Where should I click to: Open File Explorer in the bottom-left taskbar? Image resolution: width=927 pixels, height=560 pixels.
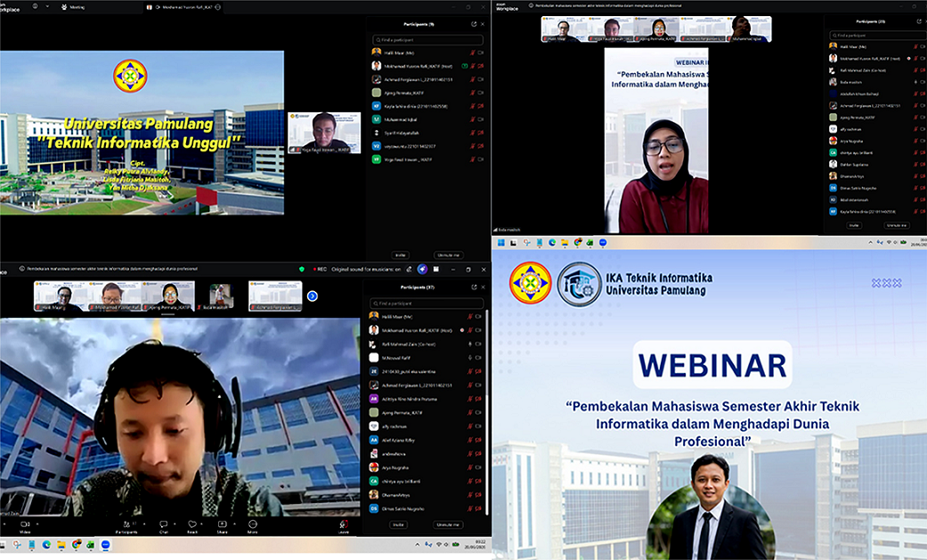tap(61, 545)
